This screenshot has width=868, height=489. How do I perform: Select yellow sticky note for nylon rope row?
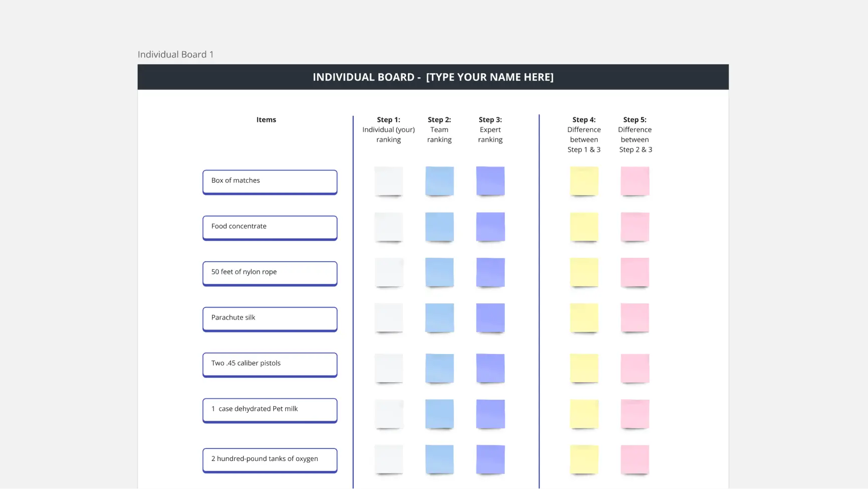click(x=584, y=272)
